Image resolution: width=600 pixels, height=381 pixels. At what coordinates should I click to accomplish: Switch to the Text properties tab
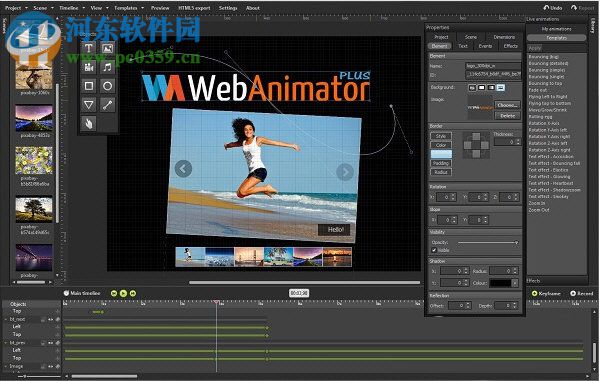463,46
